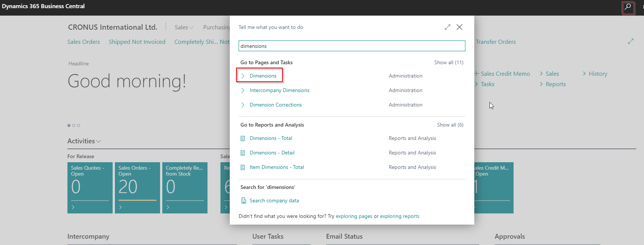This screenshot has height=245, width=644.
Task: Open the Sales Orders navigation link
Action: (x=83, y=42)
